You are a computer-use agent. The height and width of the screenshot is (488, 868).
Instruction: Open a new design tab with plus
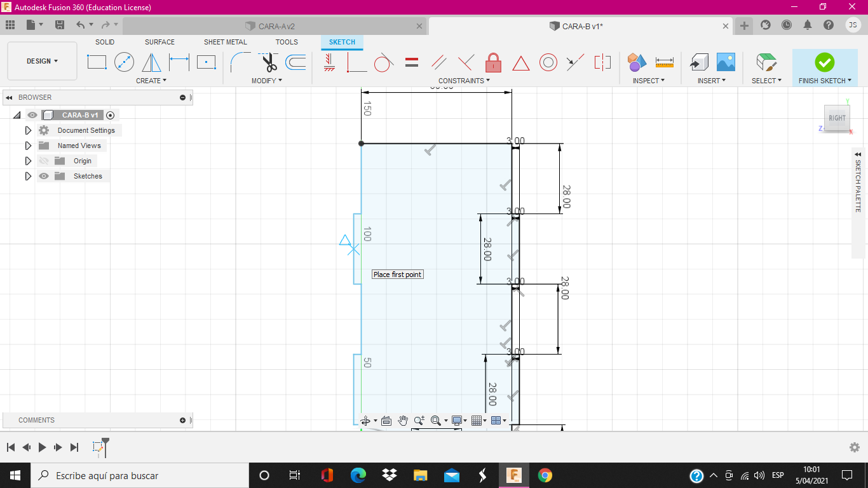point(744,25)
